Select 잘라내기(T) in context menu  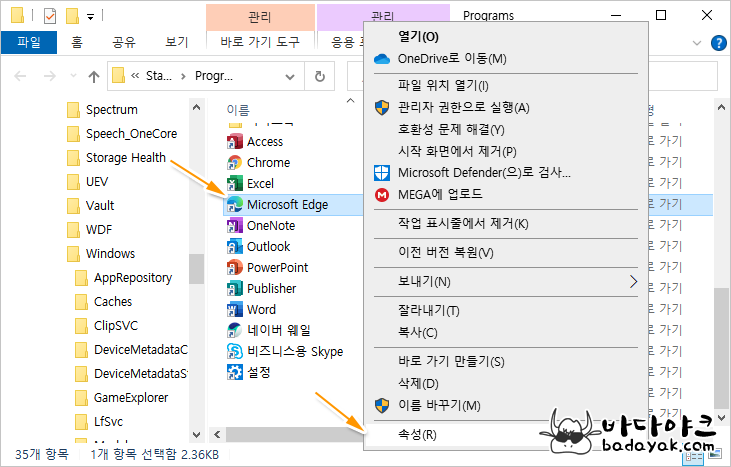[506, 310]
